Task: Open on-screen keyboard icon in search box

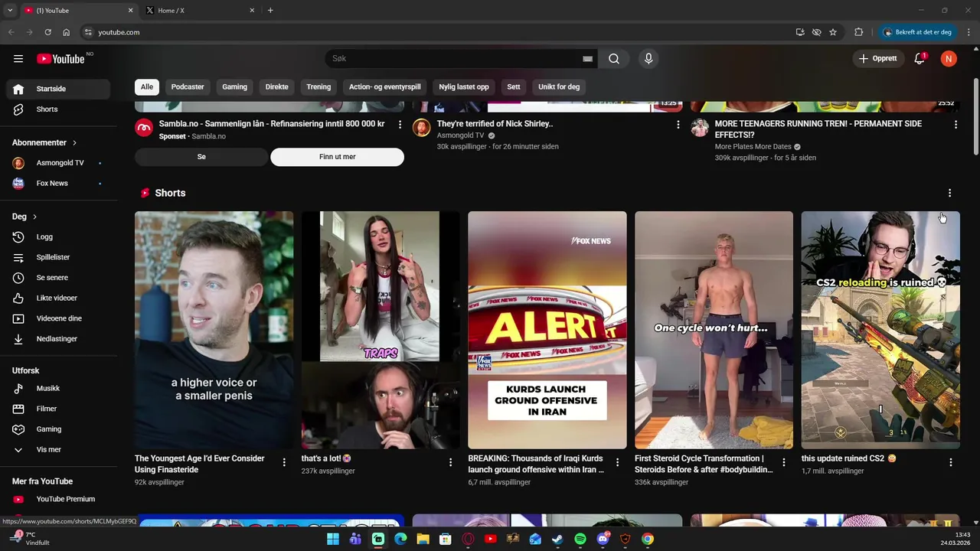Action: pyautogui.click(x=587, y=59)
